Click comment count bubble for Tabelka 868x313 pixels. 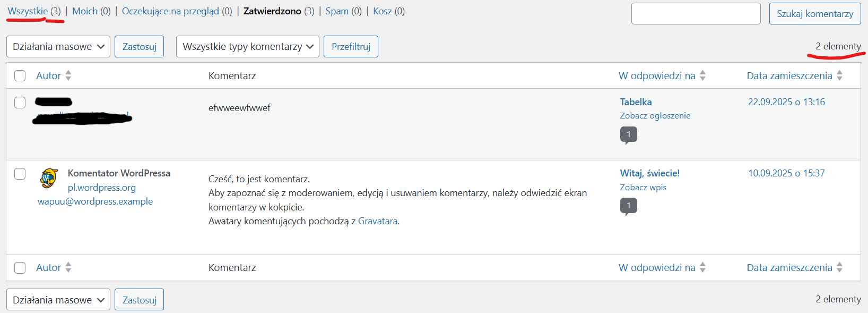click(x=628, y=134)
